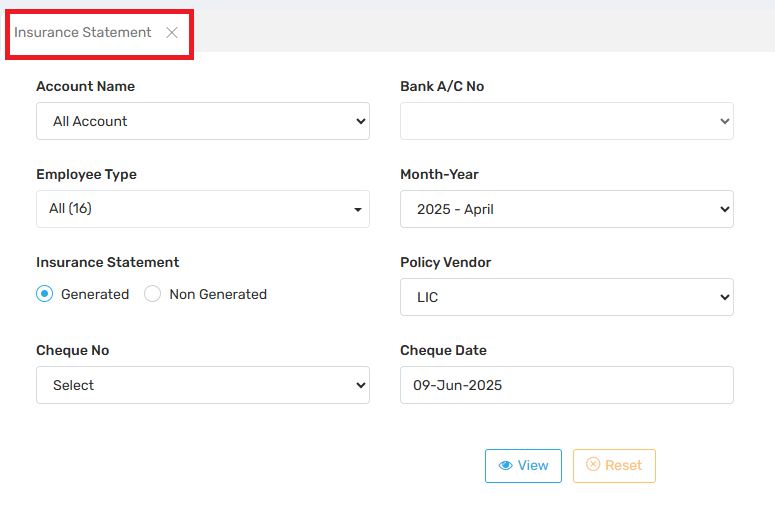This screenshot has height=519, width=775.
Task: Click the View button
Action: coord(523,466)
